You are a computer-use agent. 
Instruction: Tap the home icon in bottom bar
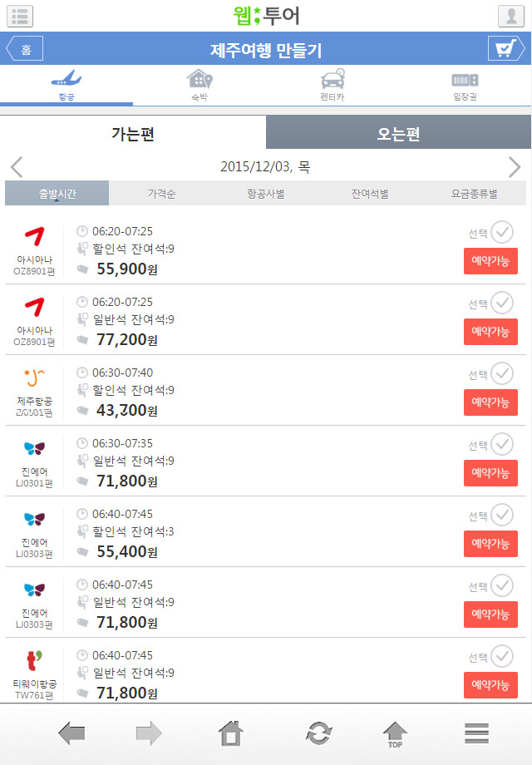click(x=231, y=733)
